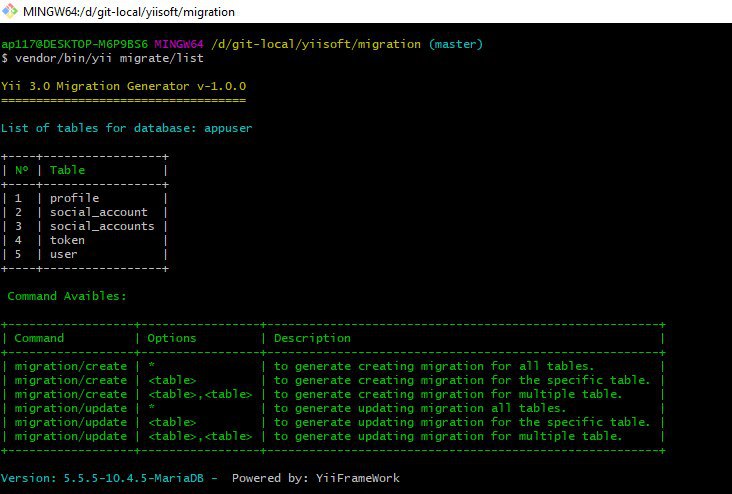This screenshot has width=732, height=494.
Task: Click the user table name
Action: click(x=64, y=254)
